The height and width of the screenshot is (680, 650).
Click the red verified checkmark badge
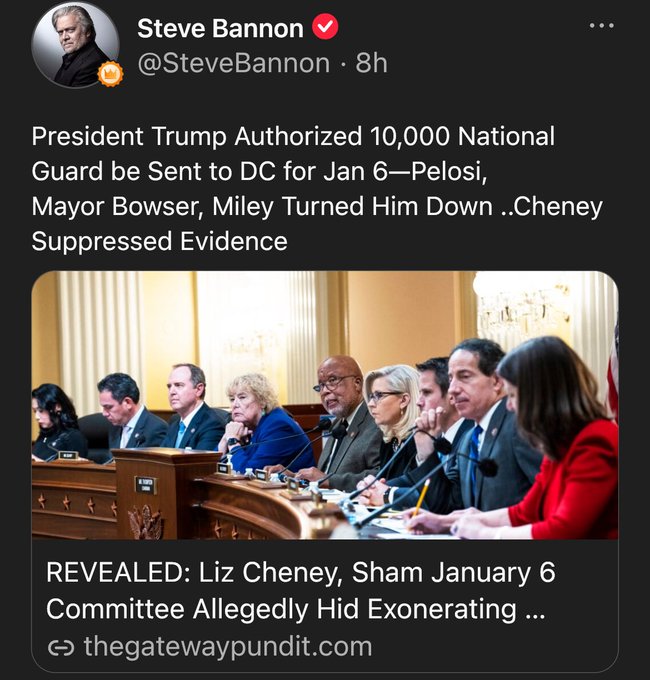(x=326, y=28)
